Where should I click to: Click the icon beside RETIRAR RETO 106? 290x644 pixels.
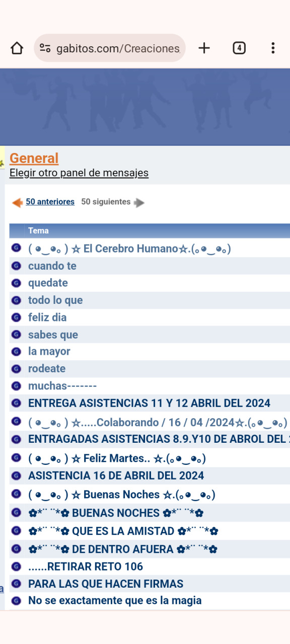coord(16,567)
